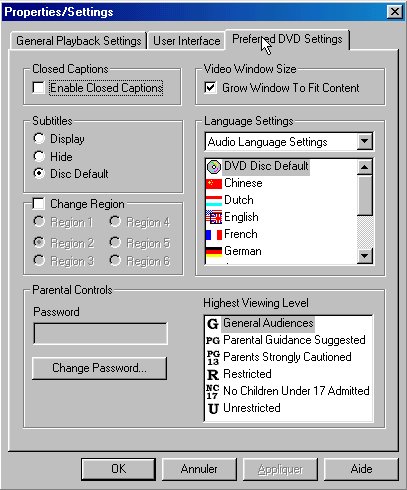The image size is (407, 490).
Task: Confirm settings with the OK button
Action: click(118, 469)
